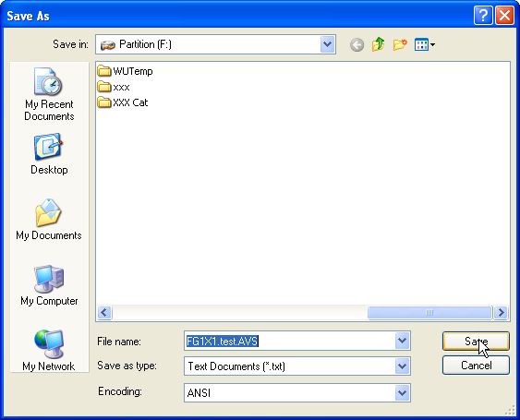Click the horizontal scrollbar's left arrow
Screen dimensions: 520x420
coord(104,312)
